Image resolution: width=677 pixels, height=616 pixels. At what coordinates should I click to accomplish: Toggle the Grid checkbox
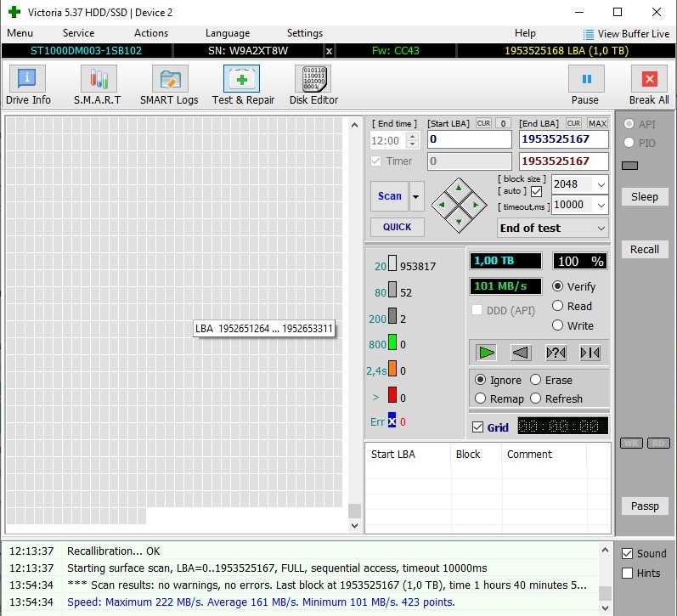(x=478, y=427)
